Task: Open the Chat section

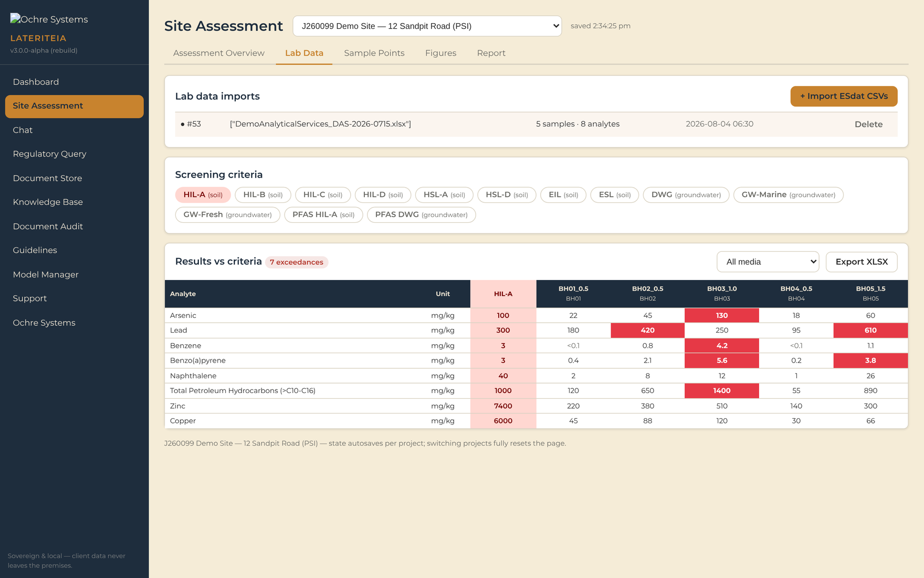Action: 74,130
